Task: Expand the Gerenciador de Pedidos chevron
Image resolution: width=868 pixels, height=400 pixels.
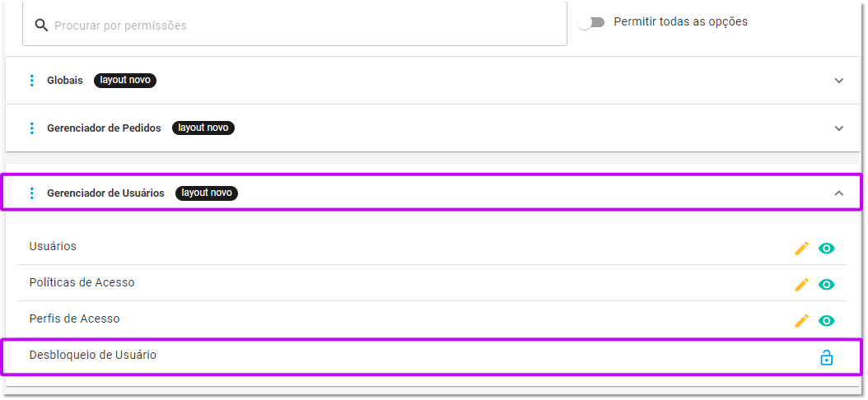Action: tap(838, 128)
